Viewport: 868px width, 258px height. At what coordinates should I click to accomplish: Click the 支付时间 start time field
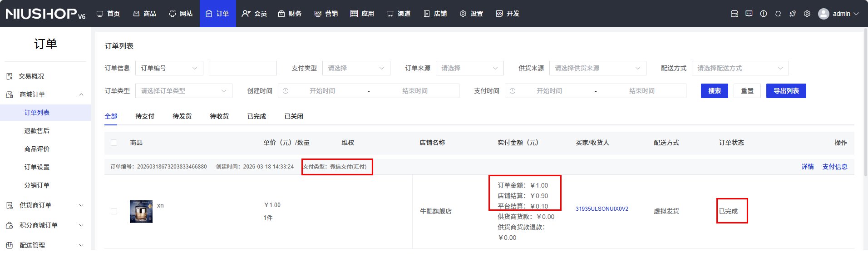[549, 91]
